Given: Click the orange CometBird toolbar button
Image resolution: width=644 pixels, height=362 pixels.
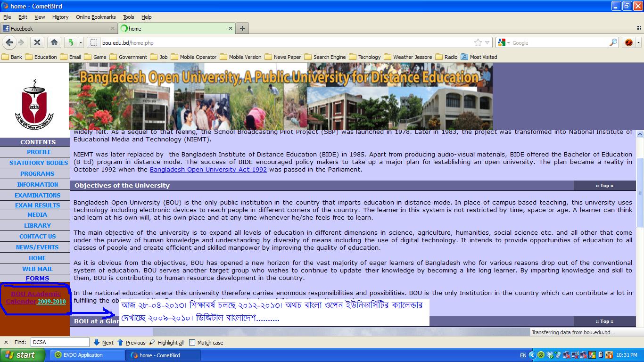Looking at the screenshot, I should coord(628,42).
